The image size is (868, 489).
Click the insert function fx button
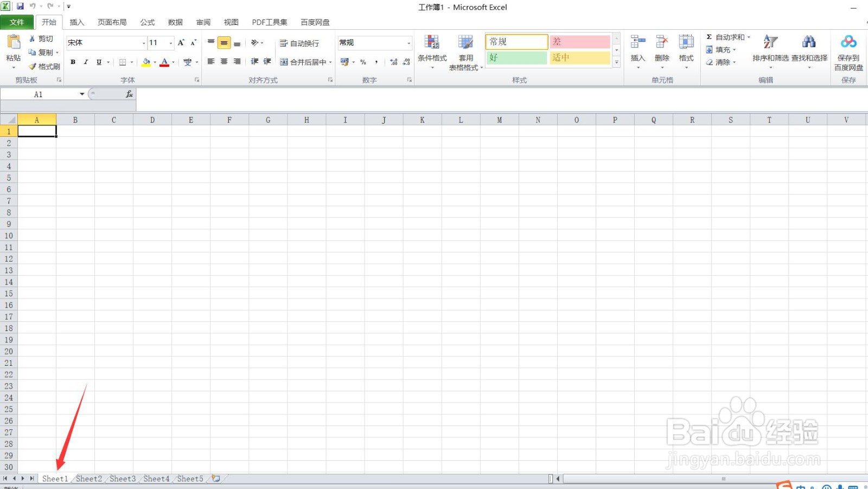[129, 94]
